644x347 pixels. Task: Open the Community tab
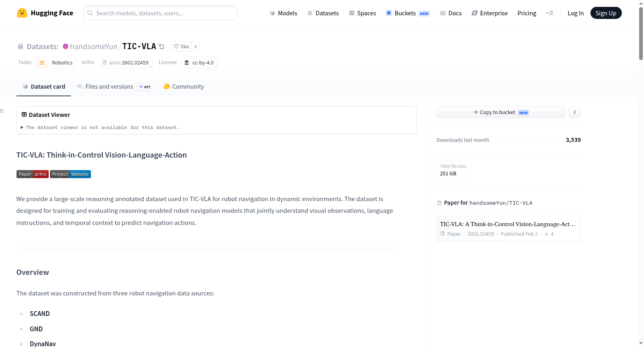click(184, 87)
